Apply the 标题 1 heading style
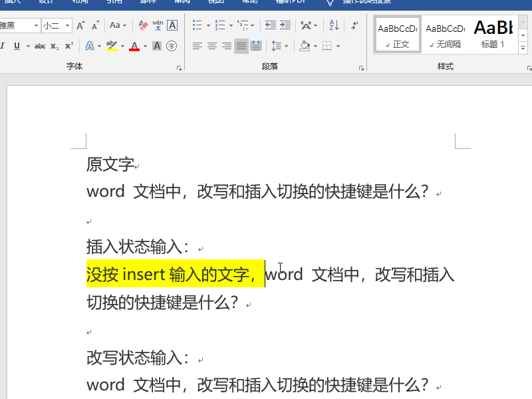This screenshot has height=399, width=532. [493, 35]
